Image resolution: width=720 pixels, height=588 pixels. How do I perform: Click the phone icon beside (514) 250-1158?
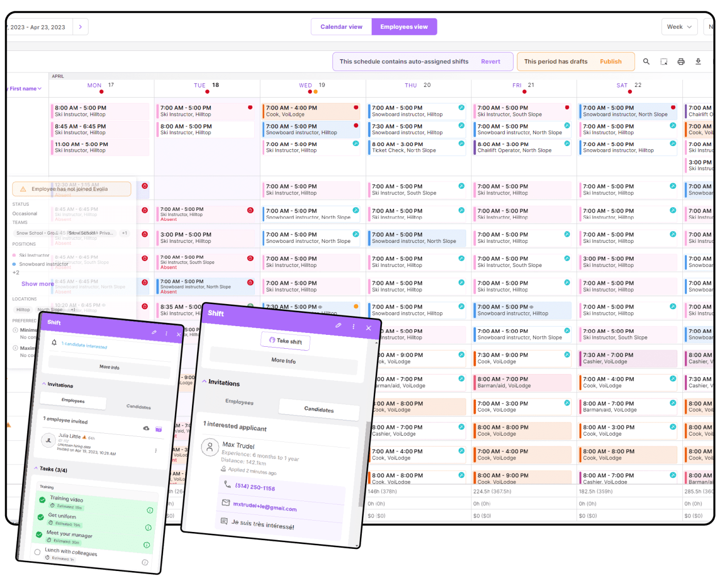227,484
